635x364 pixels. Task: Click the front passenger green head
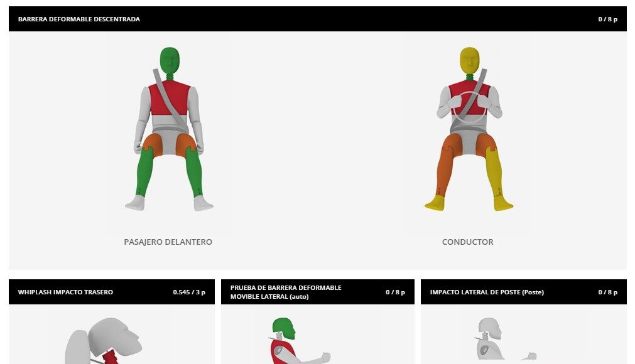pyautogui.click(x=170, y=60)
